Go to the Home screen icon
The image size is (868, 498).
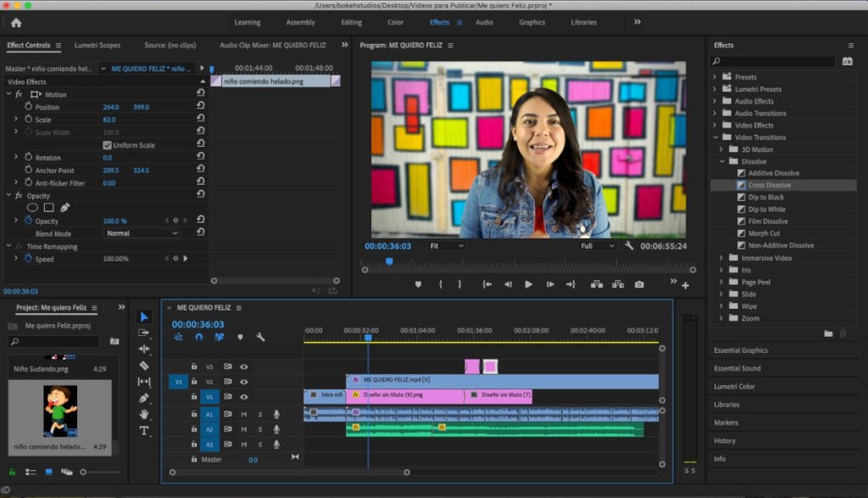pos(16,23)
